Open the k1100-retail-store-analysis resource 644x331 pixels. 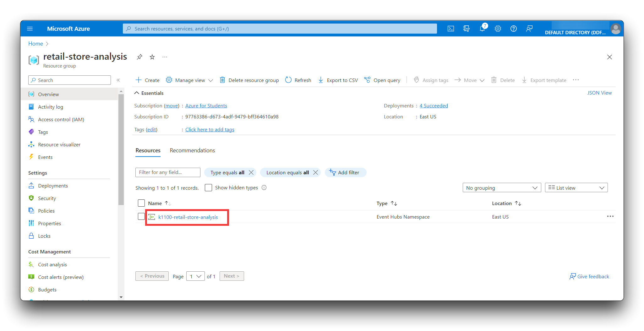188,217
